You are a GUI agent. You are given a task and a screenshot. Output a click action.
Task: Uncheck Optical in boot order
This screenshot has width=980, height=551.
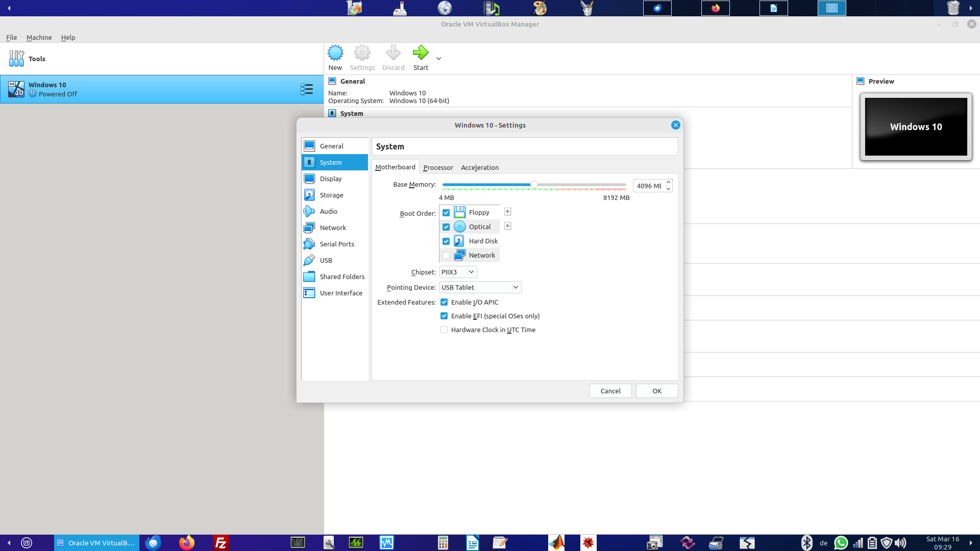click(446, 227)
